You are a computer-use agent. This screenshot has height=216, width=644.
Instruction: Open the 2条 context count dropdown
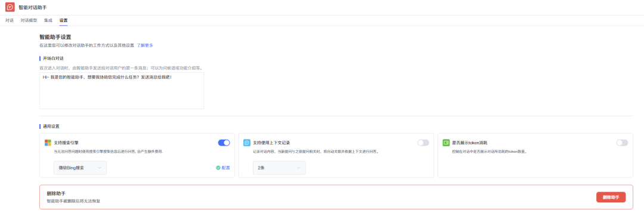(279, 168)
